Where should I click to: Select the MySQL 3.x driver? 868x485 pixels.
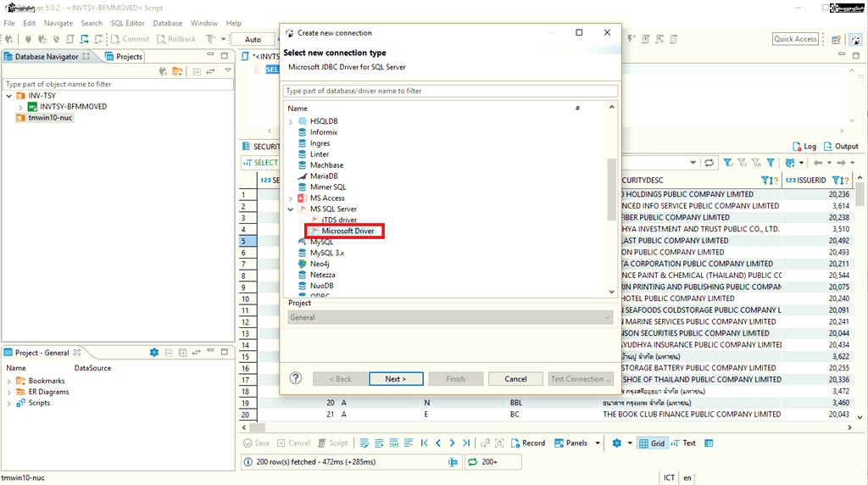(x=326, y=253)
